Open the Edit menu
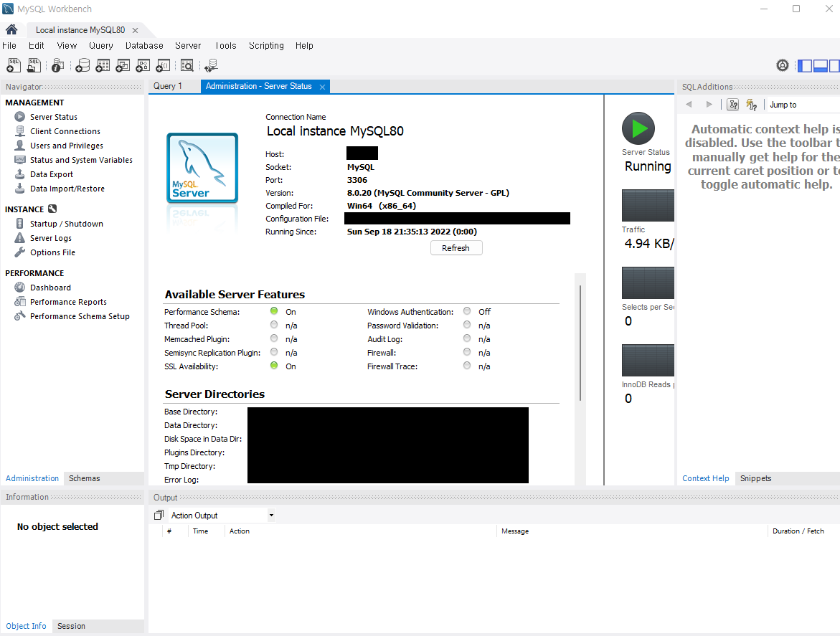840x636 pixels. [37, 45]
